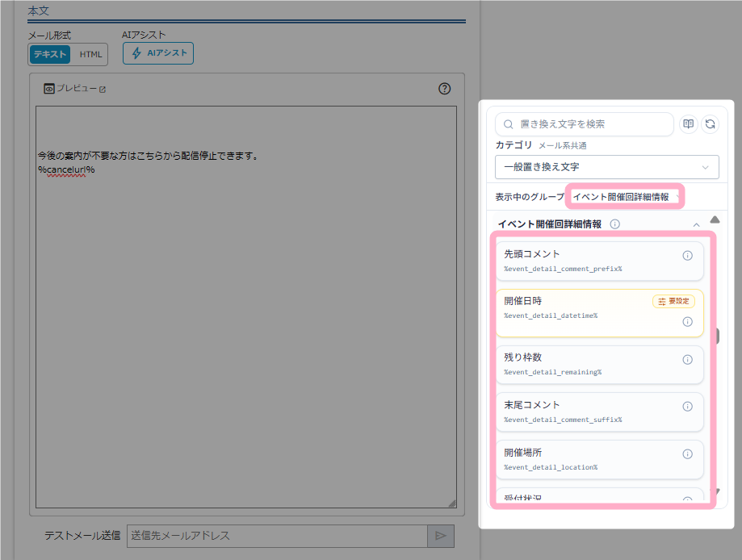
Task: Focus the 置き換え文字を検索 search field
Action: point(585,124)
